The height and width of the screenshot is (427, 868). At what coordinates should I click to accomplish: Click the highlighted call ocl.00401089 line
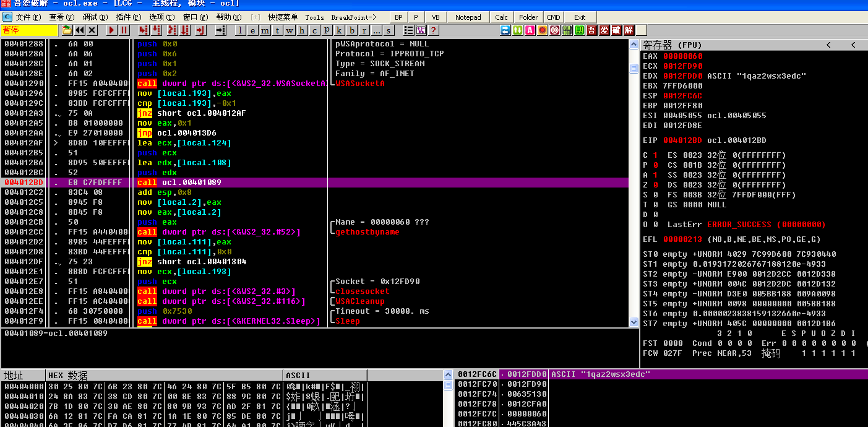(x=314, y=183)
